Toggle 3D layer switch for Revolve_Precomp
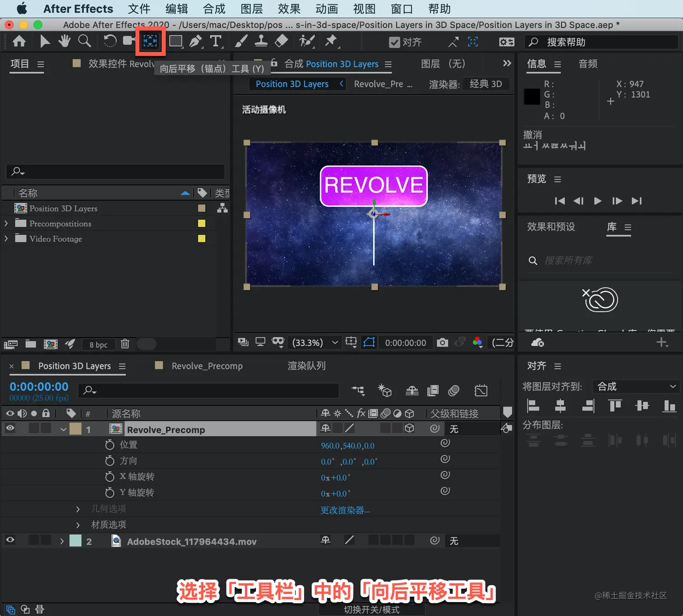The image size is (683, 616). [x=409, y=428]
